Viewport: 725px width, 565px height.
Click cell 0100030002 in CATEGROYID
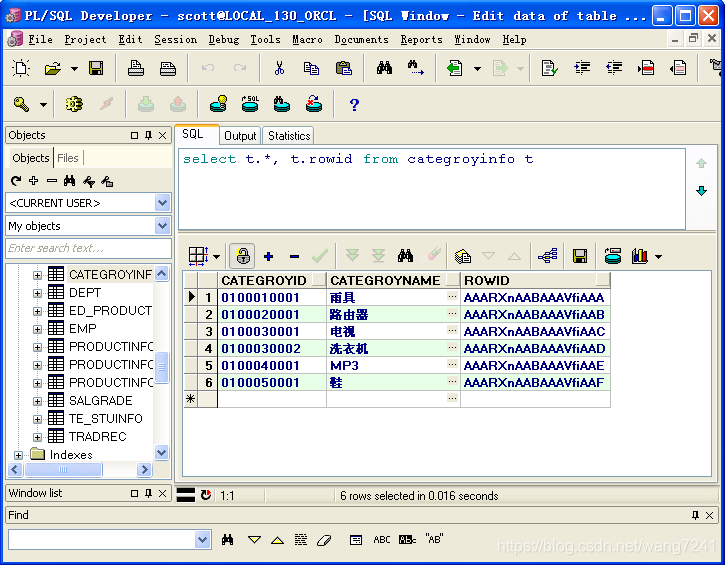271,349
